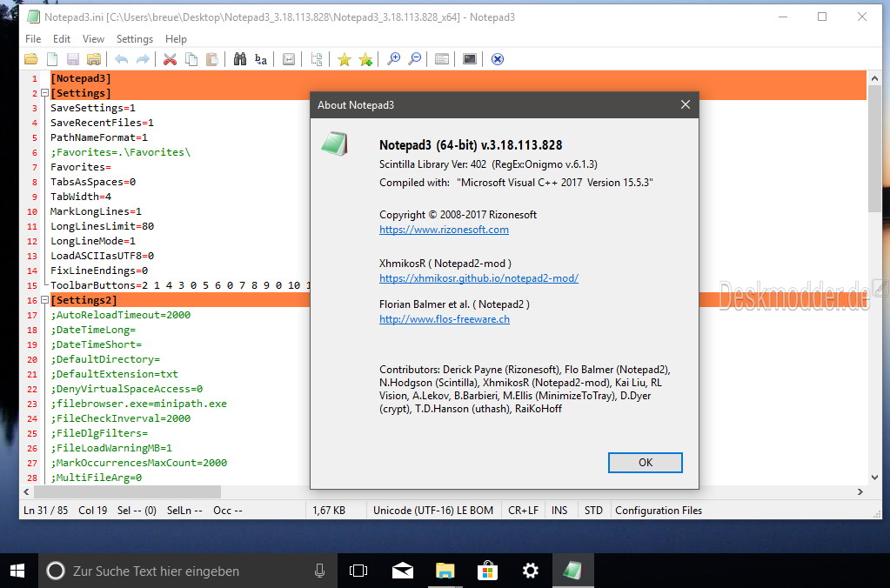
Task: Open the rizonesoft.com link
Action: click(x=444, y=230)
